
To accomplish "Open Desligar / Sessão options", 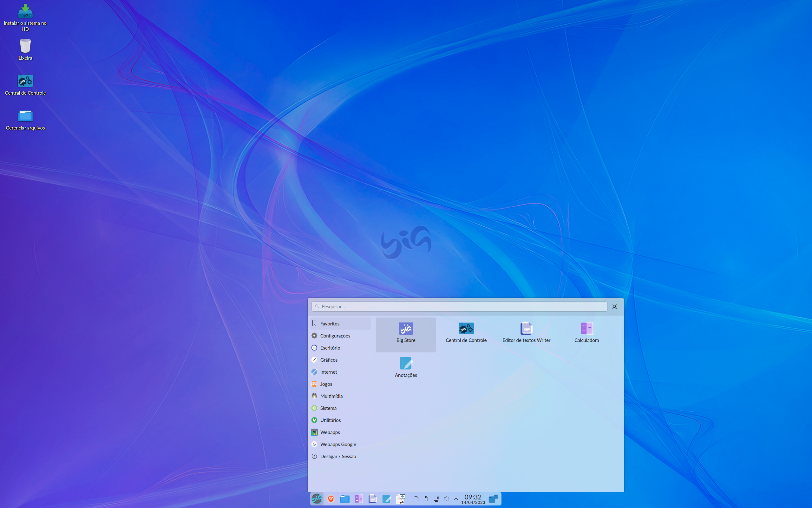I will pyautogui.click(x=340, y=457).
